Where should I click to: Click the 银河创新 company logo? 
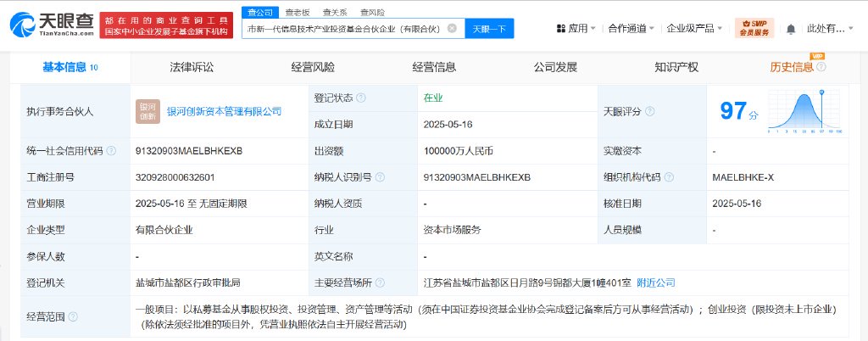point(147,111)
